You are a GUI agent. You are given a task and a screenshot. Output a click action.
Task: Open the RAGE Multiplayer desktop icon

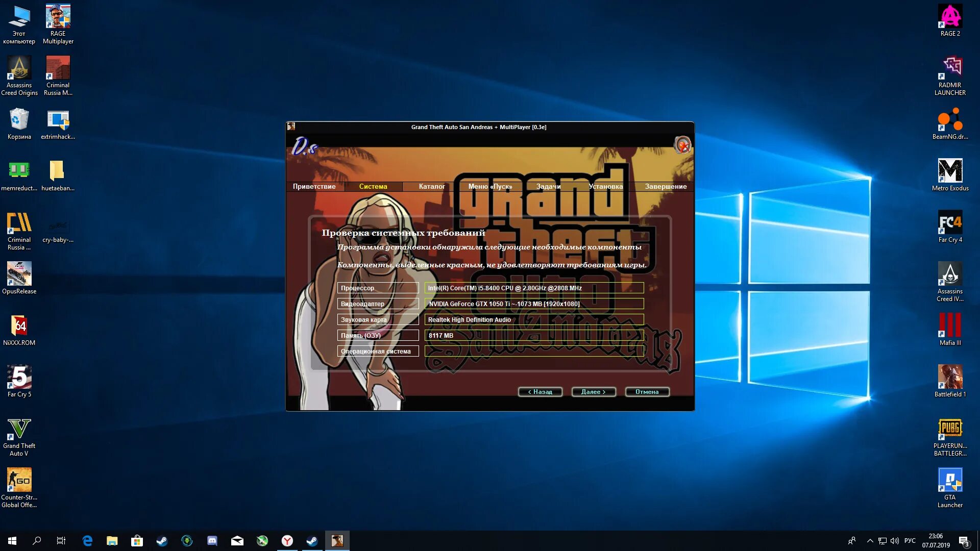click(58, 24)
